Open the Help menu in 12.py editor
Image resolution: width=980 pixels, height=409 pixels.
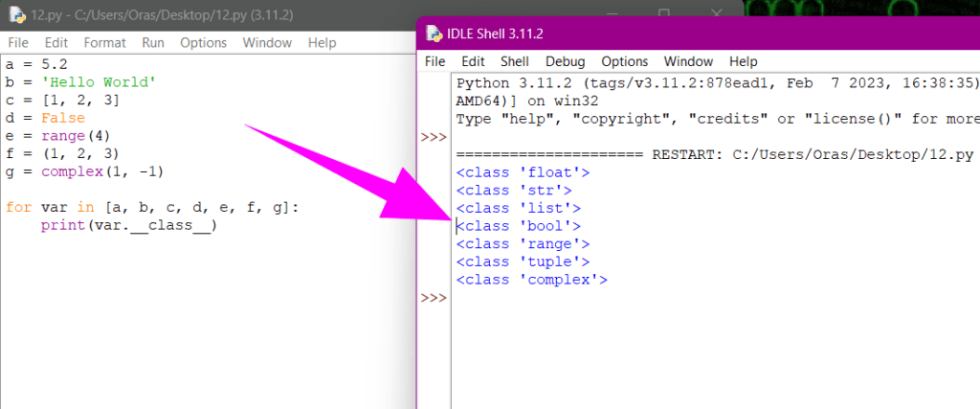[322, 43]
